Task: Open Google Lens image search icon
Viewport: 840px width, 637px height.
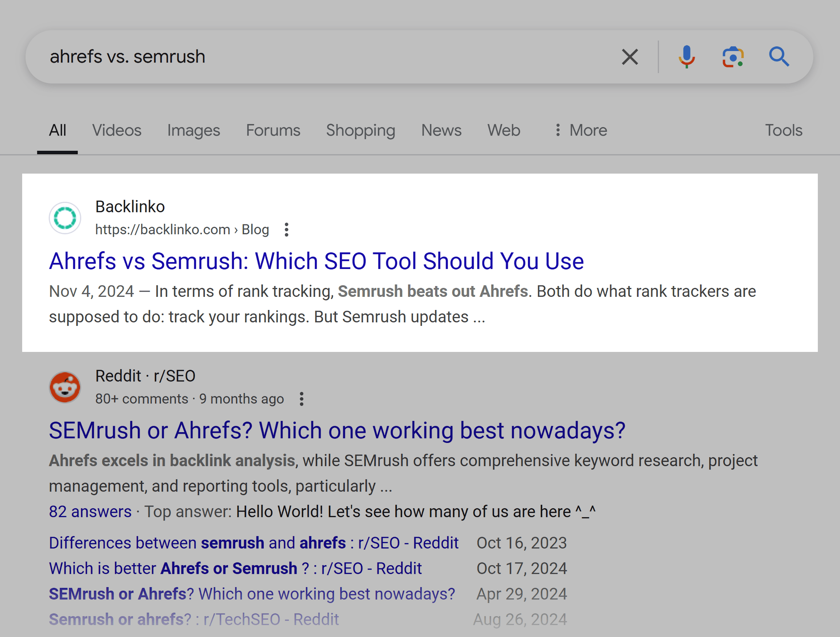Action: pos(733,57)
